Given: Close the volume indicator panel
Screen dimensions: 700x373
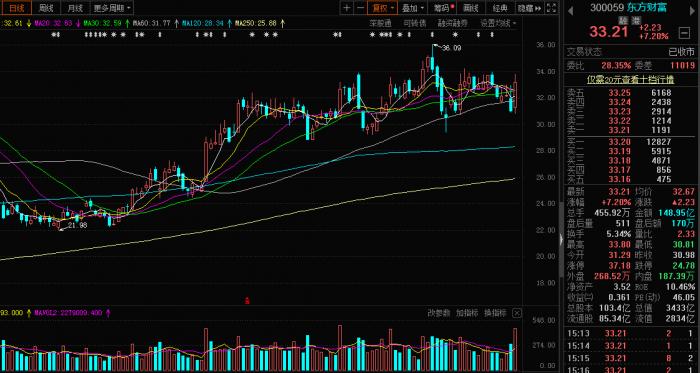Looking at the screenshot, I should click(x=517, y=313).
